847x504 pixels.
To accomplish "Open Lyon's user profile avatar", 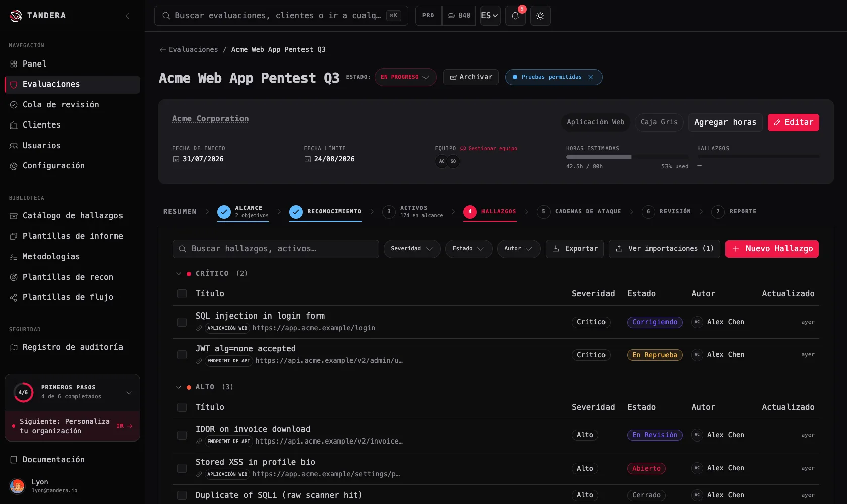I will [x=17, y=486].
